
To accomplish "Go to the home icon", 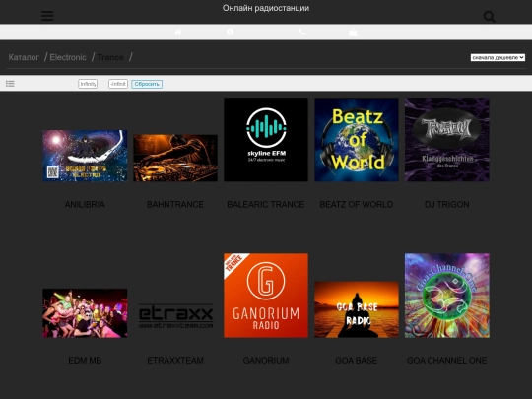I will pos(177,32).
